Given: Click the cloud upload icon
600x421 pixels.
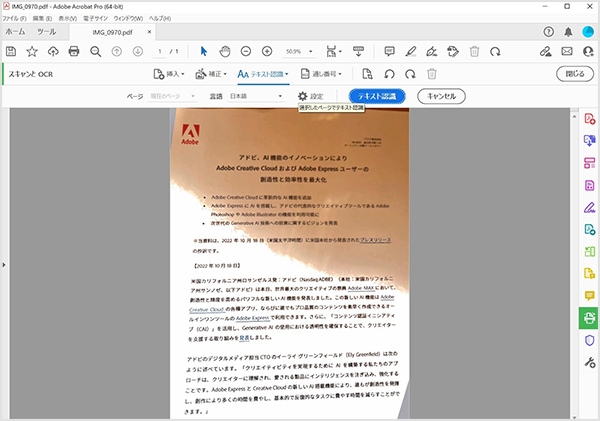Looking at the screenshot, I should 53,51.
